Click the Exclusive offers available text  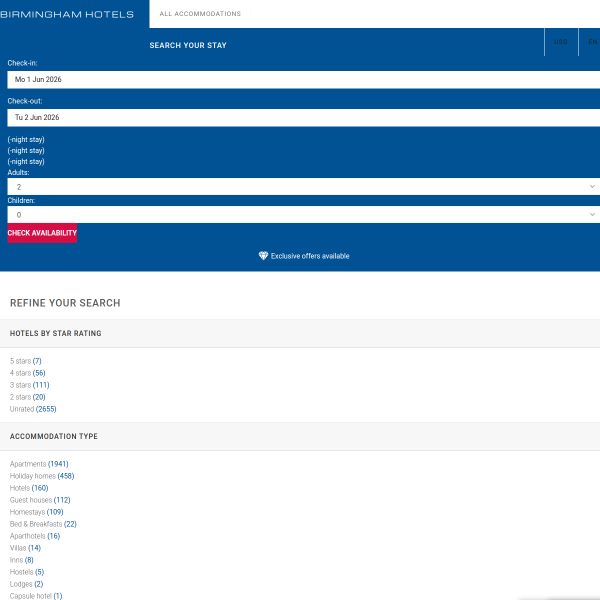[x=310, y=256]
